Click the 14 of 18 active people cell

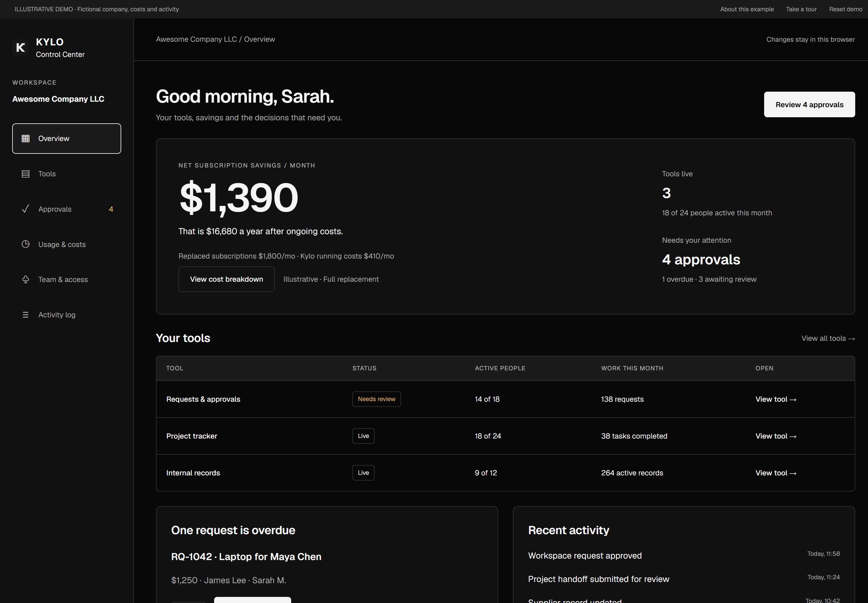pos(487,399)
